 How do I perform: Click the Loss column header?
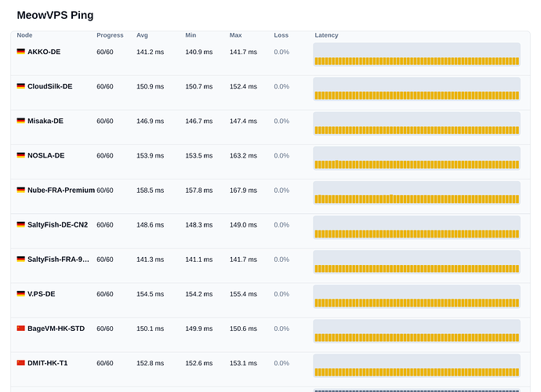[281, 35]
